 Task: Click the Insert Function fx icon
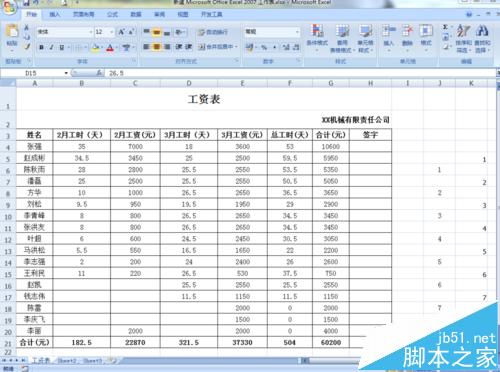[x=99, y=73]
